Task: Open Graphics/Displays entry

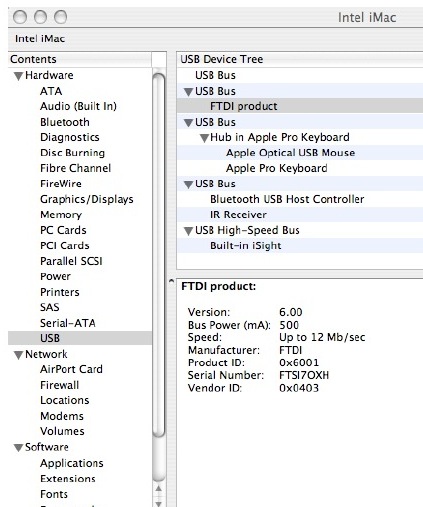Action: [87, 199]
